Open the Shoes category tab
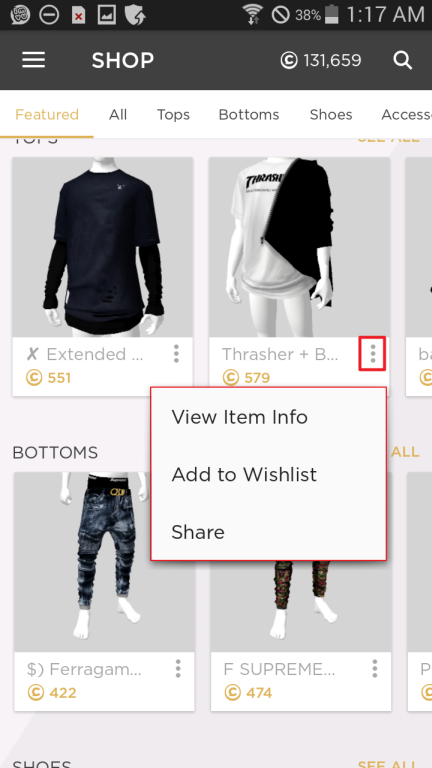Viewport: 432px width, 768px height. click(x=331, y=115)
